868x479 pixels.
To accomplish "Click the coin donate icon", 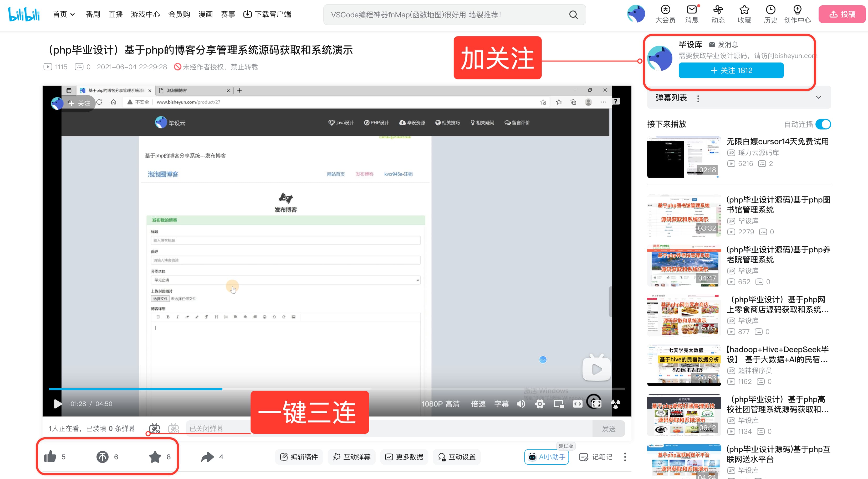I will point(103,457).
